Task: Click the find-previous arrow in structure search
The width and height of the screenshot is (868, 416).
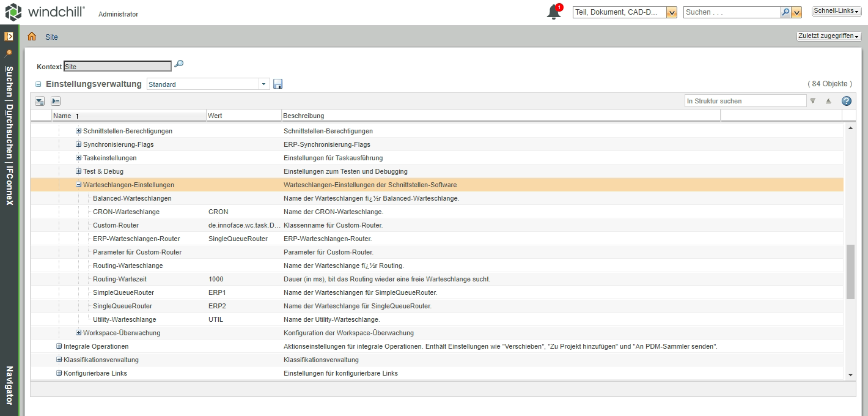Action: (828, 101)
